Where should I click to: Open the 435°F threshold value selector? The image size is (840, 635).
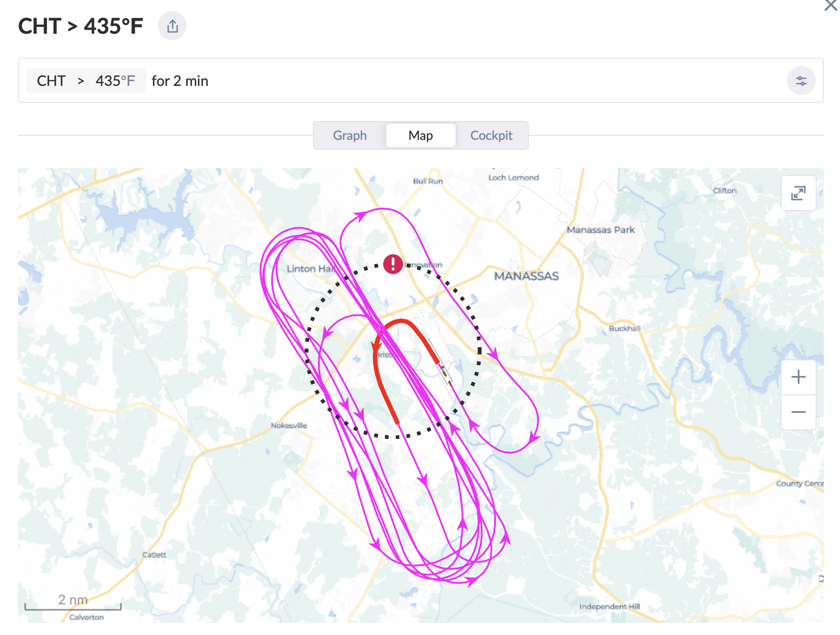pos(115,80)
